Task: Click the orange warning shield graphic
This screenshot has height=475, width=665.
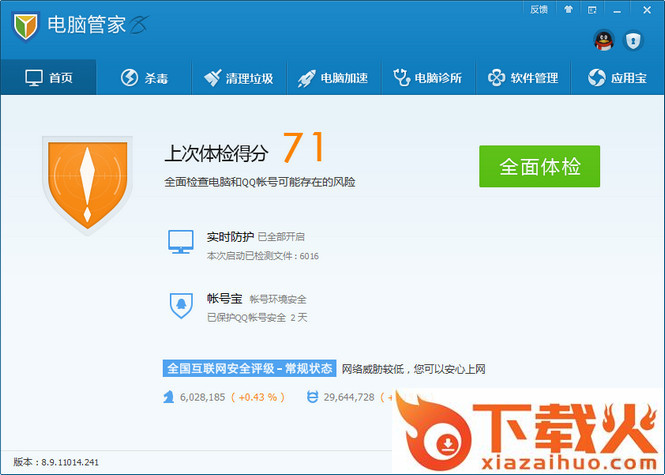Action: [x=87, y=185]
